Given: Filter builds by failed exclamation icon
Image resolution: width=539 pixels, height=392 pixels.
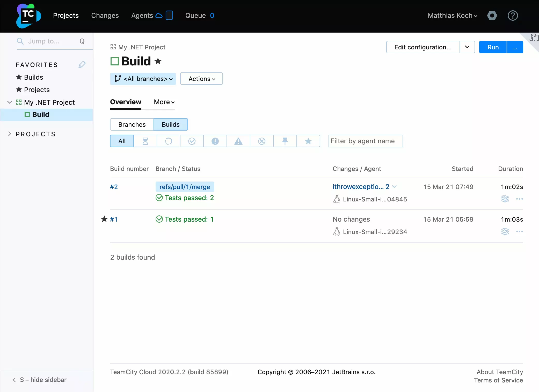Looking at the screenshot, I should tap(215, 141).
